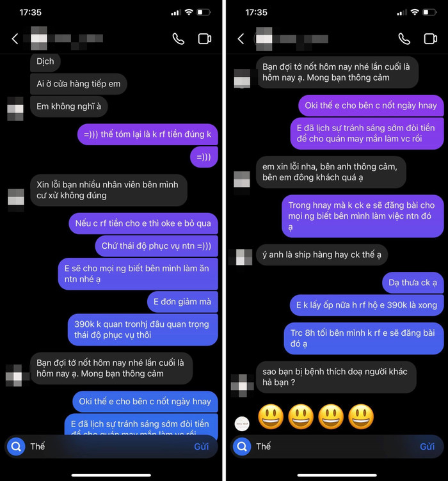
Task: Tap the search icon in left message bar
Action: [16, 446]
